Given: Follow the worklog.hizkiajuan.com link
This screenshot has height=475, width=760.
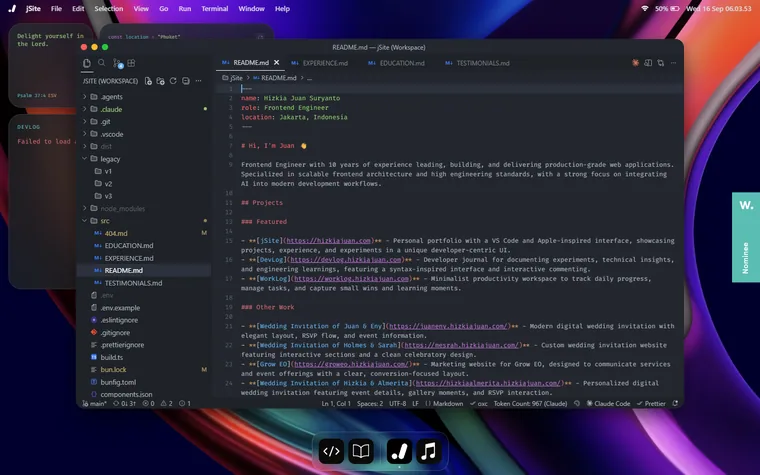Looking at the screenshot, I should tap(351, 278).
